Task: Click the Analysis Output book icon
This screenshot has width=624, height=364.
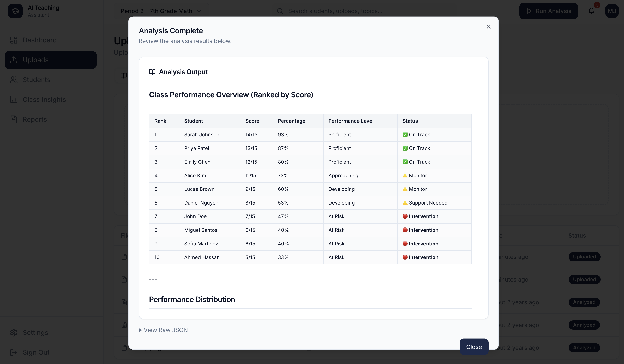Action: [x=152, y=72]
